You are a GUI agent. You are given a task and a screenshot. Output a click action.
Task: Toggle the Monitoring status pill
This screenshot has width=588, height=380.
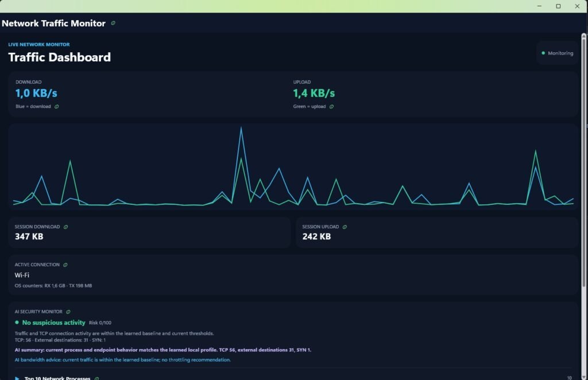coord(557,53)
